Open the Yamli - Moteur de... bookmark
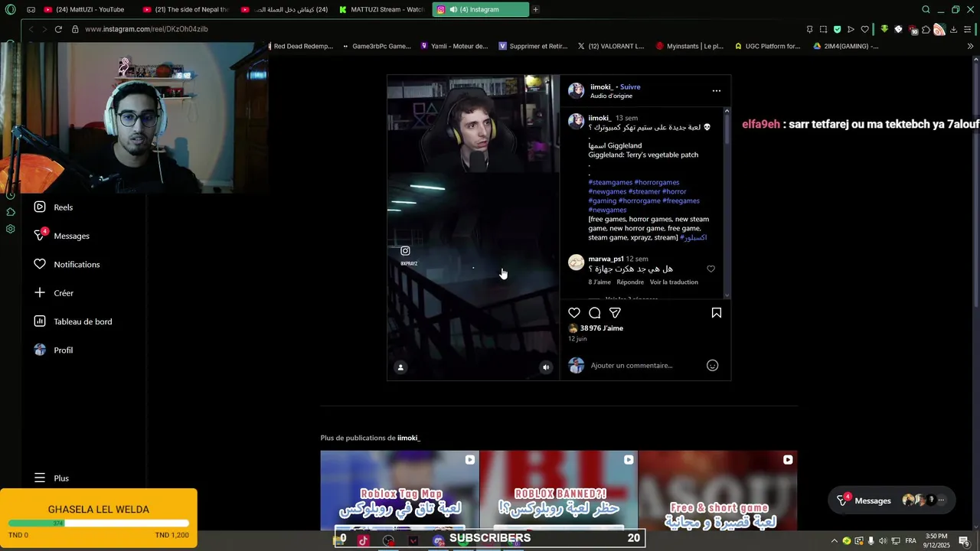 454,46
